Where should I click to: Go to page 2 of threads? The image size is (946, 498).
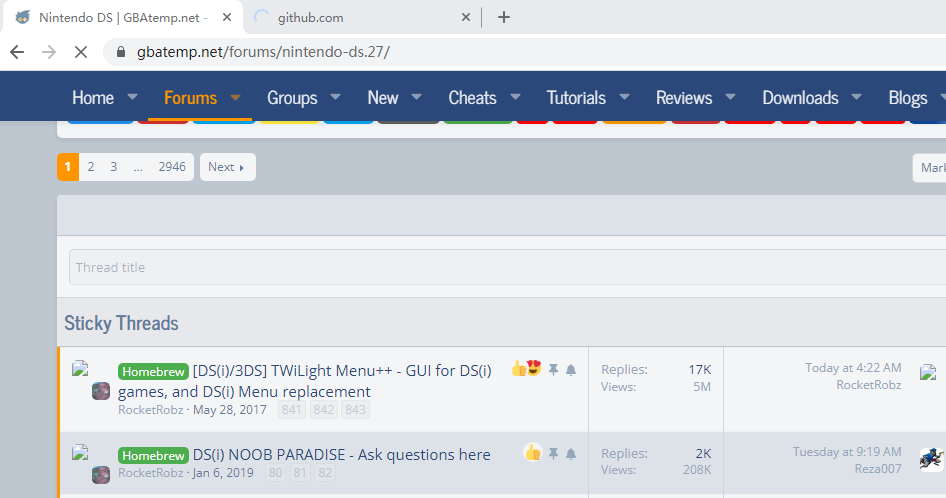point(90,167)
